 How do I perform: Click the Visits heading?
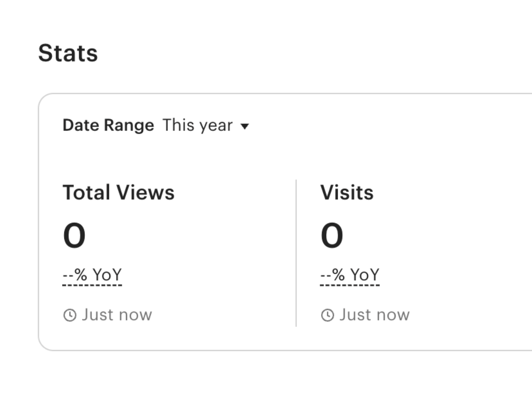[x=347, y=192]
